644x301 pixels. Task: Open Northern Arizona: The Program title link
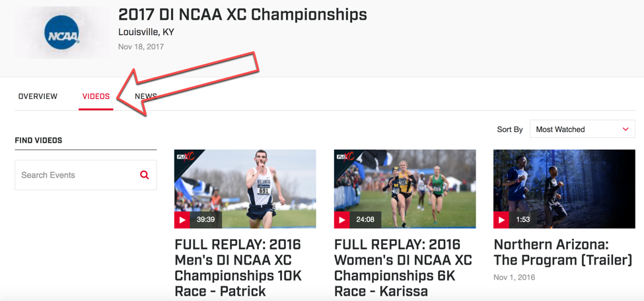click(563, 251)
